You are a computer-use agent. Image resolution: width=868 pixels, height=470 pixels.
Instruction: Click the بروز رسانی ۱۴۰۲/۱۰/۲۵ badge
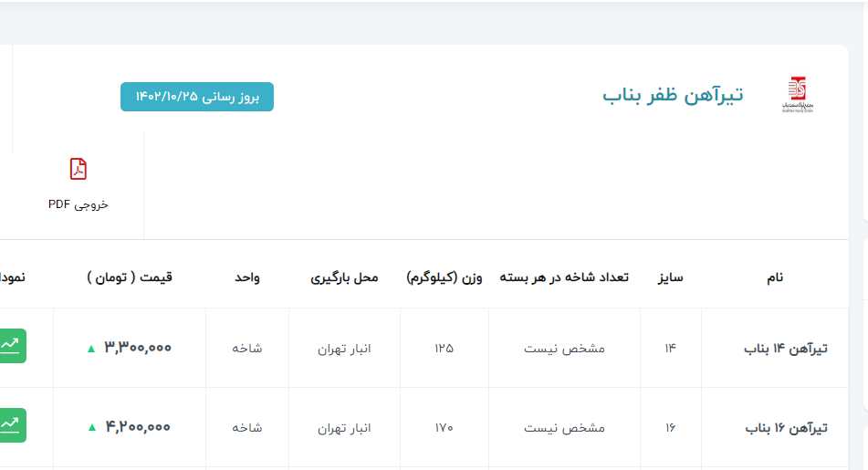[x=197, y=97]
